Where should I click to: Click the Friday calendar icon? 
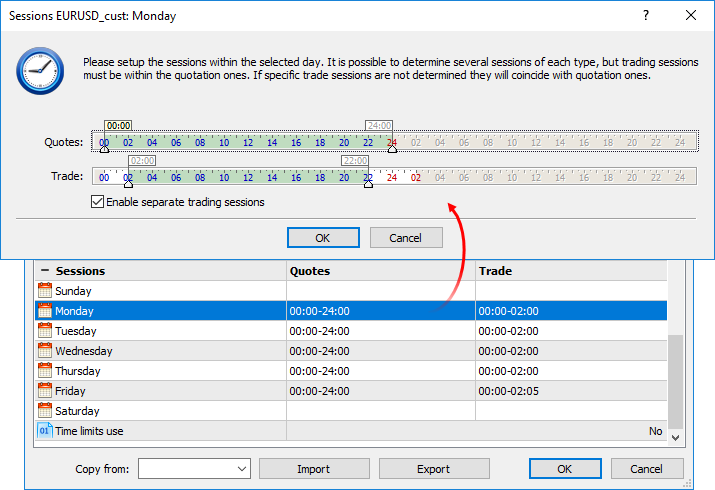point(45,391)
